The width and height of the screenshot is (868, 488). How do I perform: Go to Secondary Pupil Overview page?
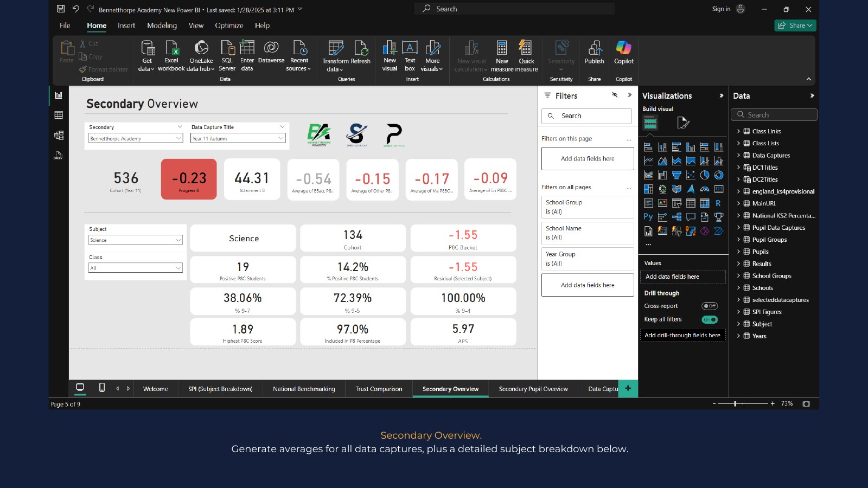[x=533, y=389]
